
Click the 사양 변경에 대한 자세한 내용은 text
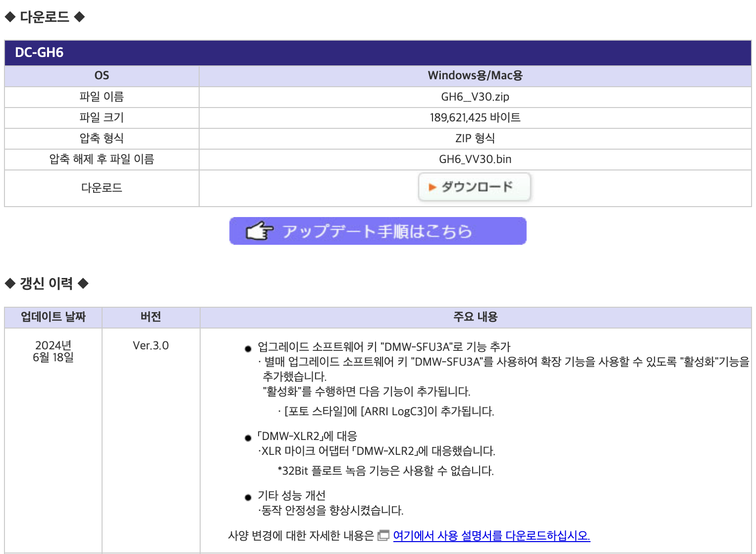pos(301,536)
